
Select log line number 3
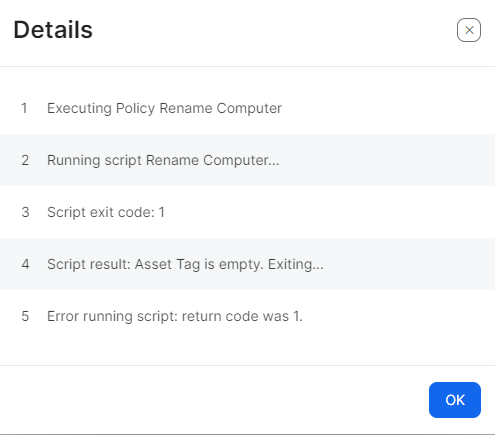[25, 212]
